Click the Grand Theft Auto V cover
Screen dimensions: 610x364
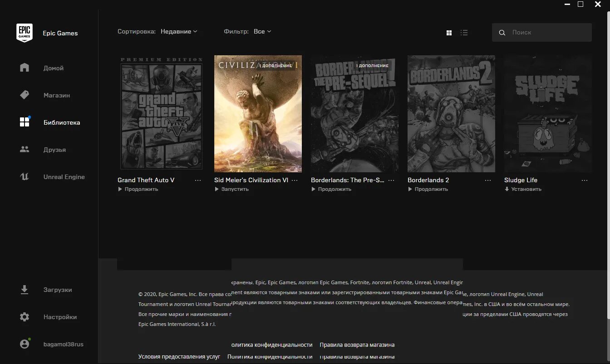[x=161, y=114]
